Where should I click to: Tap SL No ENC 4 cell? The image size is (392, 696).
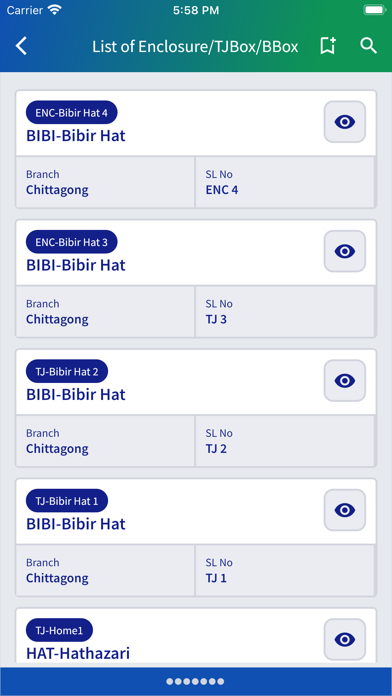coord(285,182)
